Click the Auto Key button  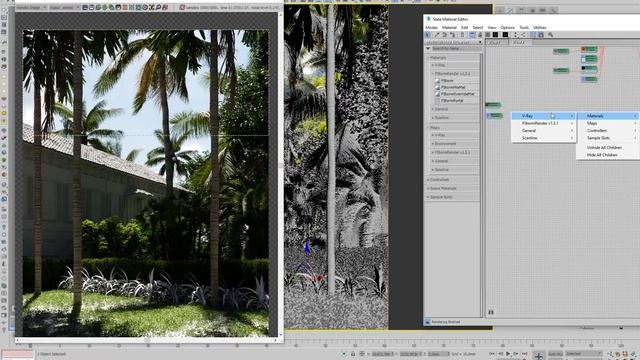(x=555, y=353)
